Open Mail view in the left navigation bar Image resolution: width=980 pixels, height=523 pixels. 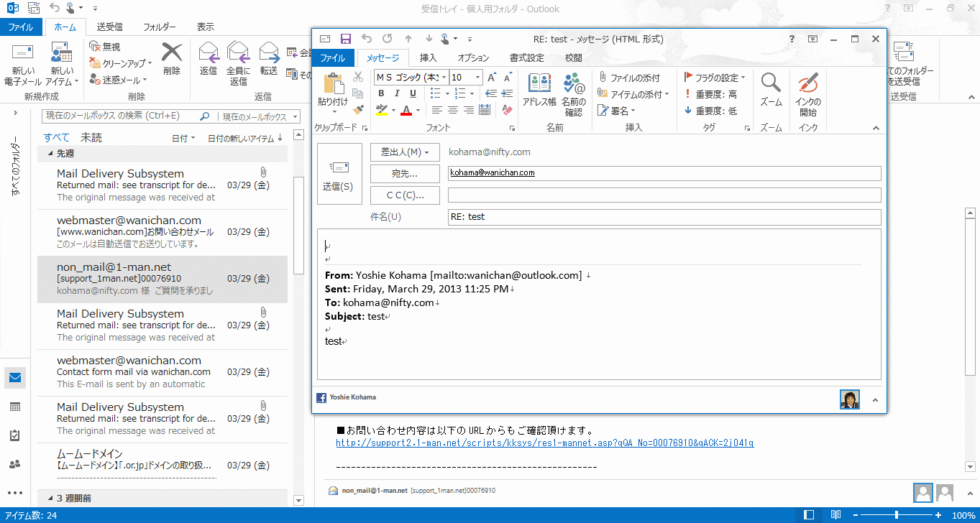point(15,378)
